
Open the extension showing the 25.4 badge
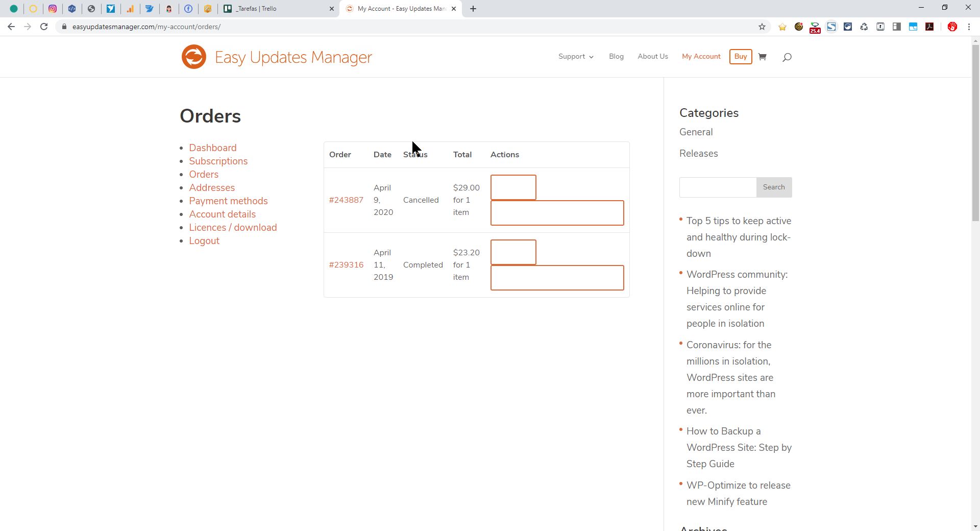[815, 27]
